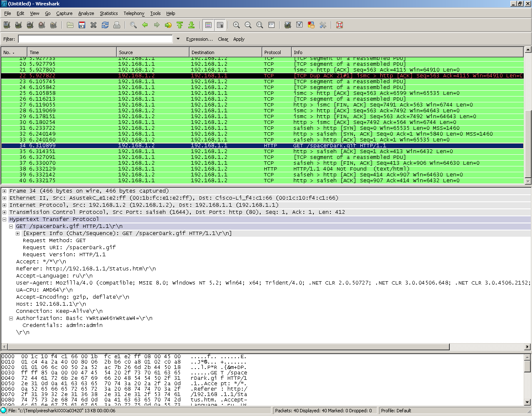Open the Analyze menu
532x416 pixels.
(x=86, y=13)
